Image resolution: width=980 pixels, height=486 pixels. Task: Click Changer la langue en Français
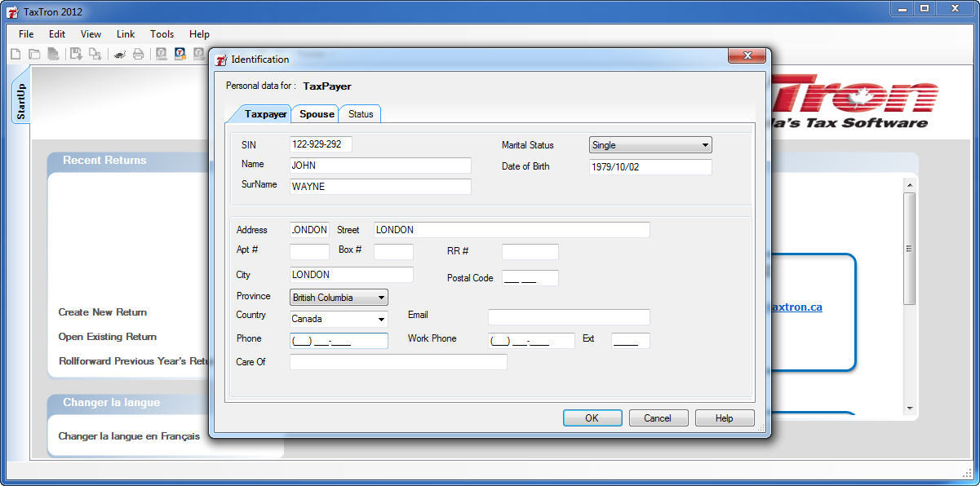pyautogui.click(x=129, y=436)
